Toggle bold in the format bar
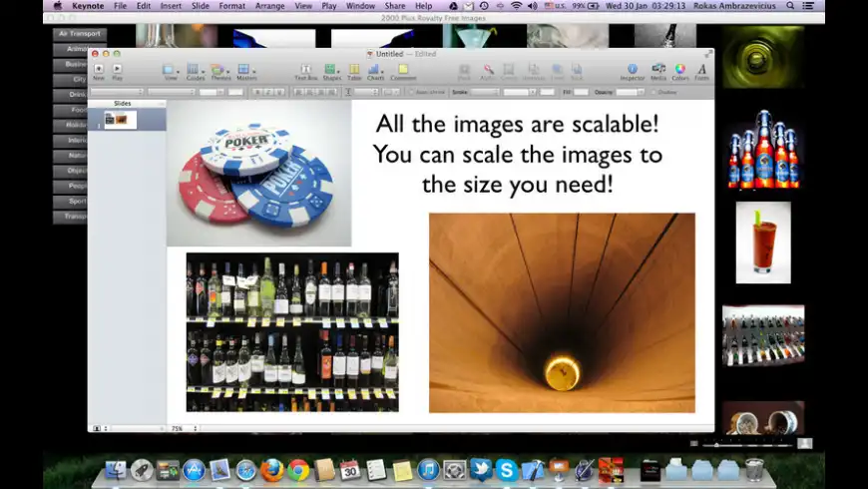This screenshot has height=489, width=868. [257, 92]
